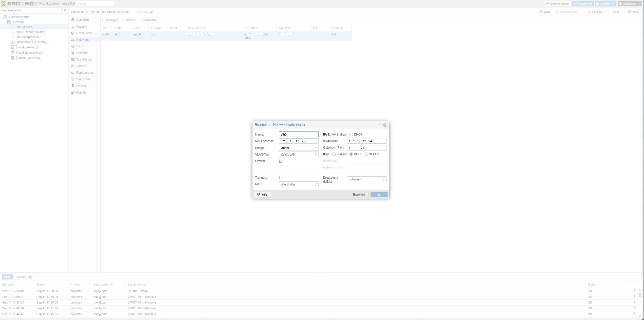
Task: Open the Backup section in sidebar
Action: point(81,66)
